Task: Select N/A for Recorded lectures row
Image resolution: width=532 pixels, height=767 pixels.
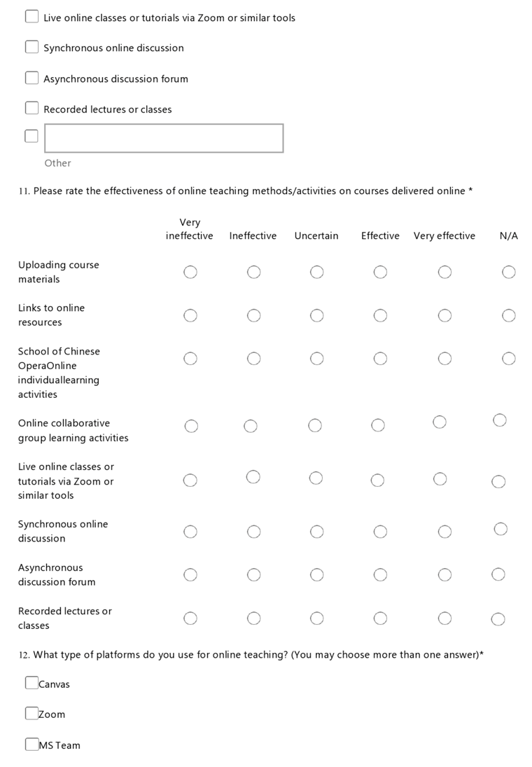Action: point(498,619)
